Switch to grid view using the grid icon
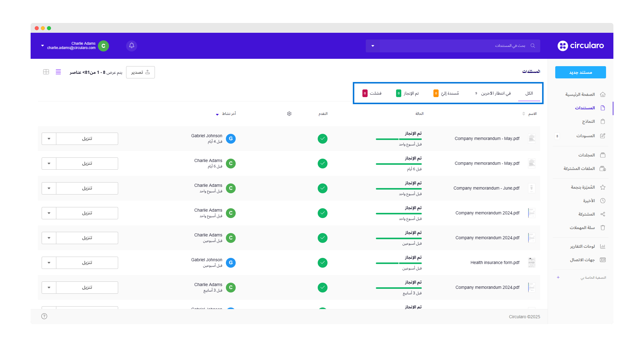The image size is (644, 347). 46,72
